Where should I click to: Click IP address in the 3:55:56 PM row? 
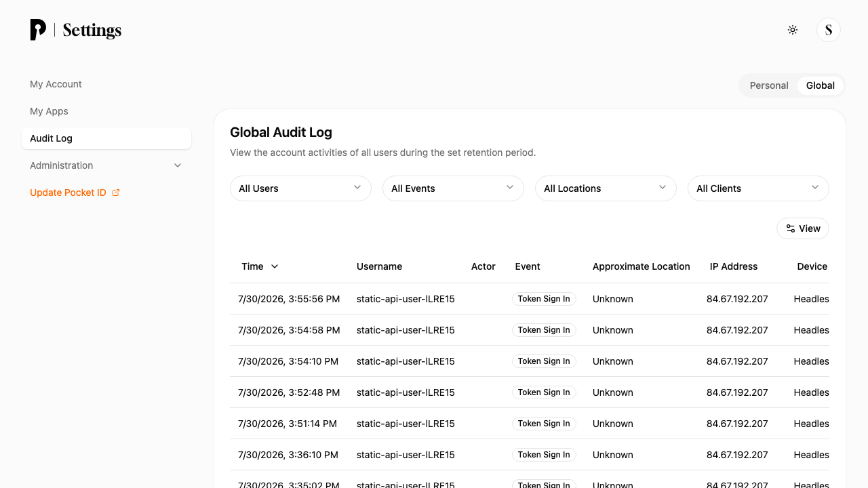(x=737, y=299)
